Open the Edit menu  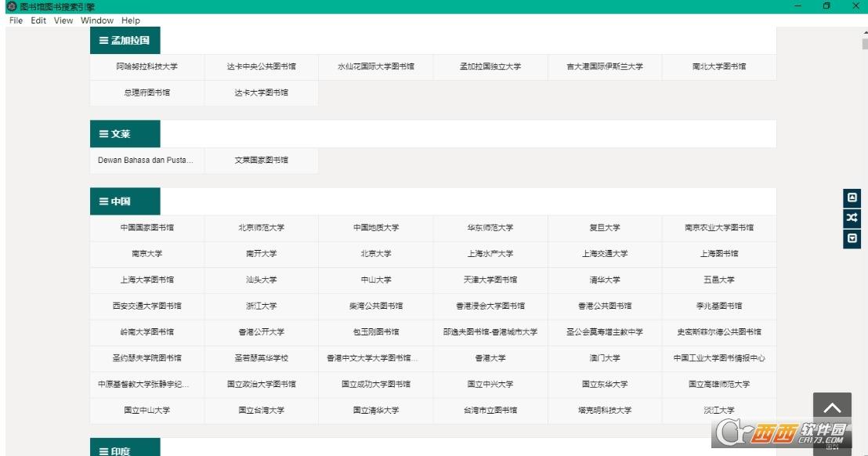point(38,20)
